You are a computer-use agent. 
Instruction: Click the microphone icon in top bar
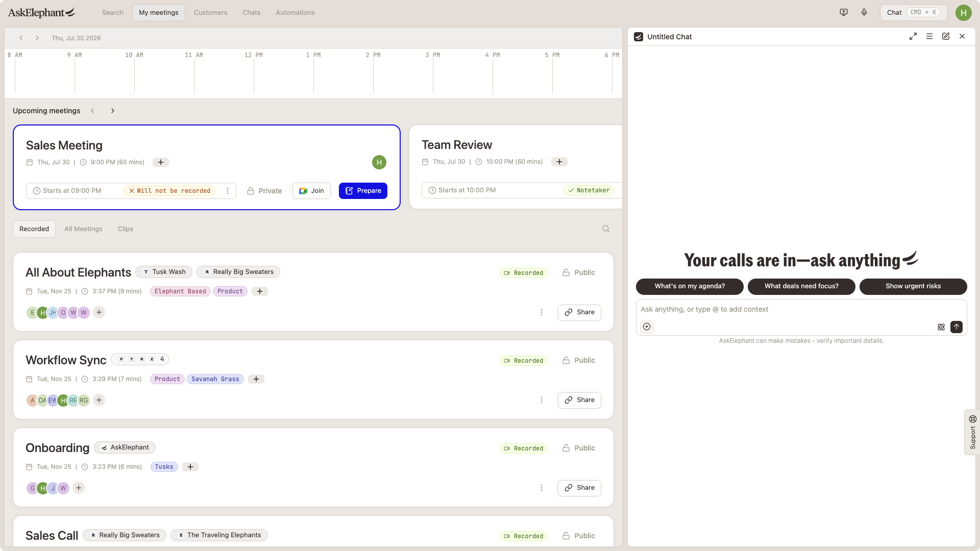[x=864, y=12]
